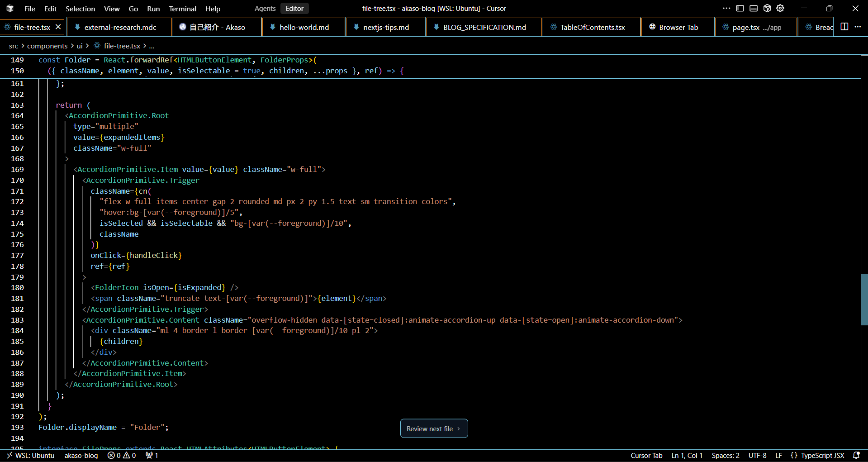Click the split editor right icon
This screenshot has height=462, width=868.
[x=844, y=27]
